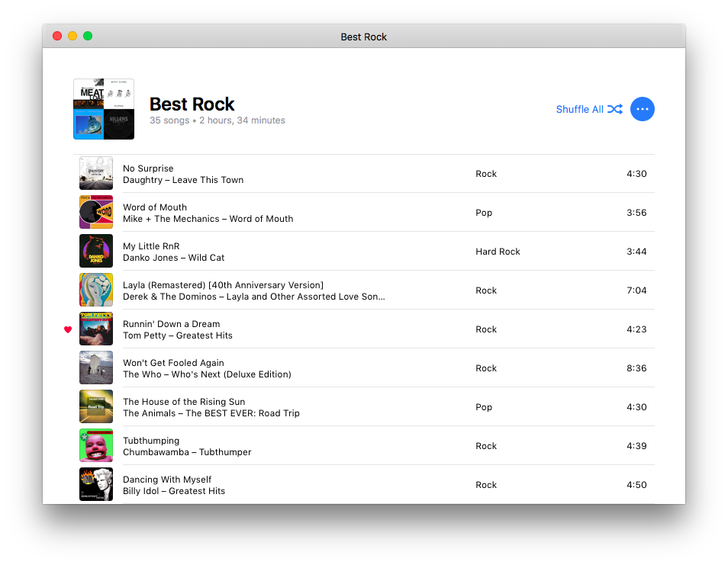Click the Rock genre of No Surprise
This screenshot has width=728, height=565.
[486, 174]
